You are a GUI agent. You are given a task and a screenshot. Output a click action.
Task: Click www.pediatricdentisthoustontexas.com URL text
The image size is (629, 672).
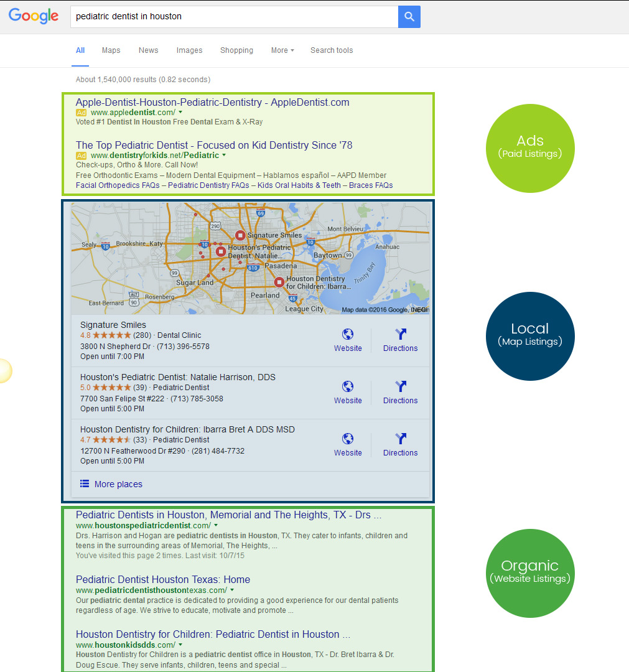click(151, 590)
